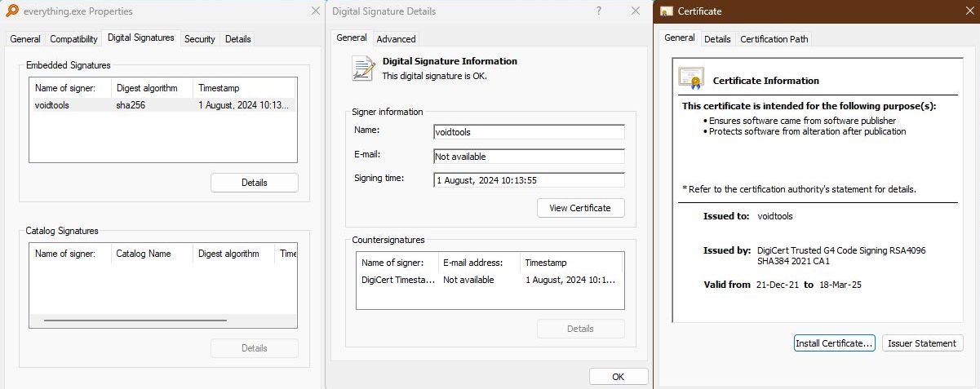Viewport: 980px width, 389px height.
Task: Click 'Issued to: voidtools' value
Action: click(775, 216)
